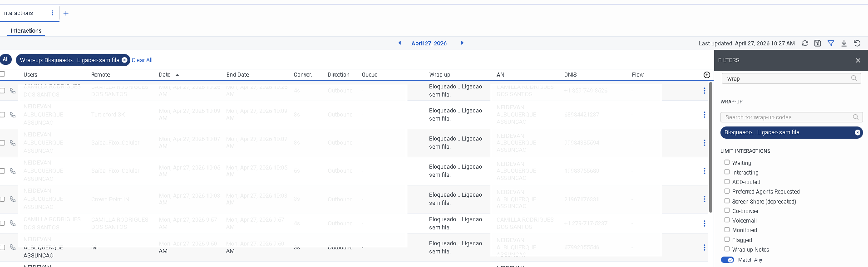Click phone icon on the Turtleford SK row
This screenshot has width=868, height=267.
point(13,115)
